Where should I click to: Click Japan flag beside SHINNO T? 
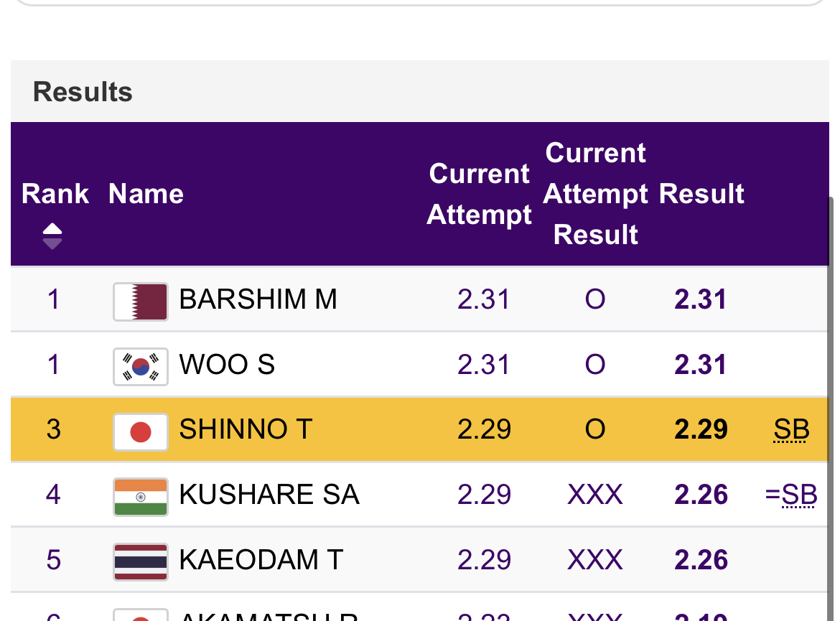(x=141, y=431)
